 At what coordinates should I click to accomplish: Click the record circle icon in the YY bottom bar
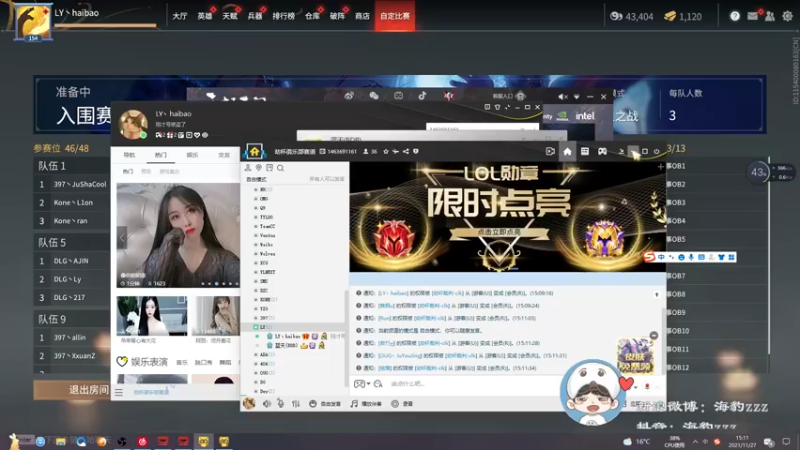coord(395,404)
